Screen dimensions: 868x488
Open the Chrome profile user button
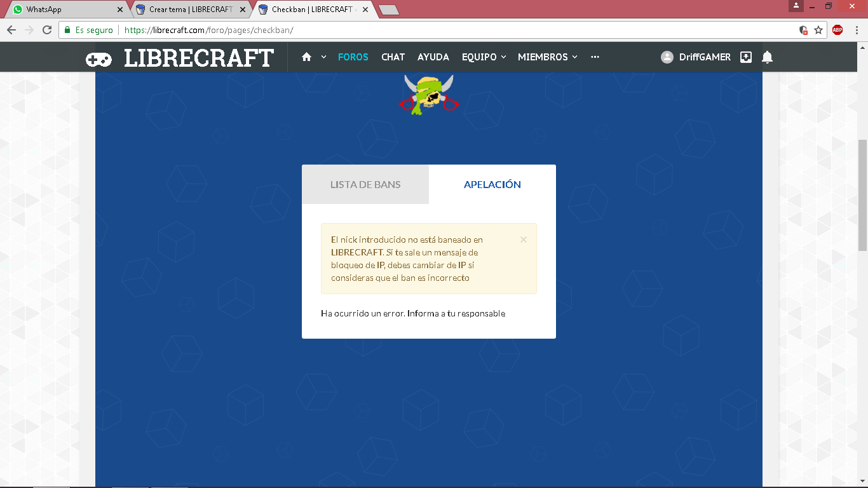click(796, 6)
